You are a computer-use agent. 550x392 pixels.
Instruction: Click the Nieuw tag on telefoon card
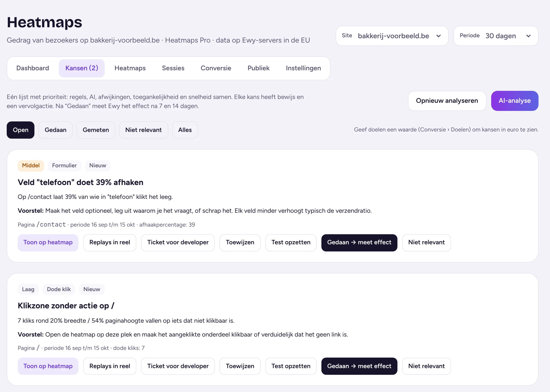click(x=98, y=166)
